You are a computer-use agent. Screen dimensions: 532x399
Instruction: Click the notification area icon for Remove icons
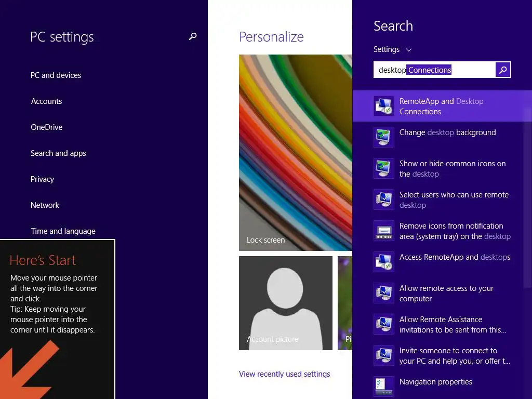[384, 231]
